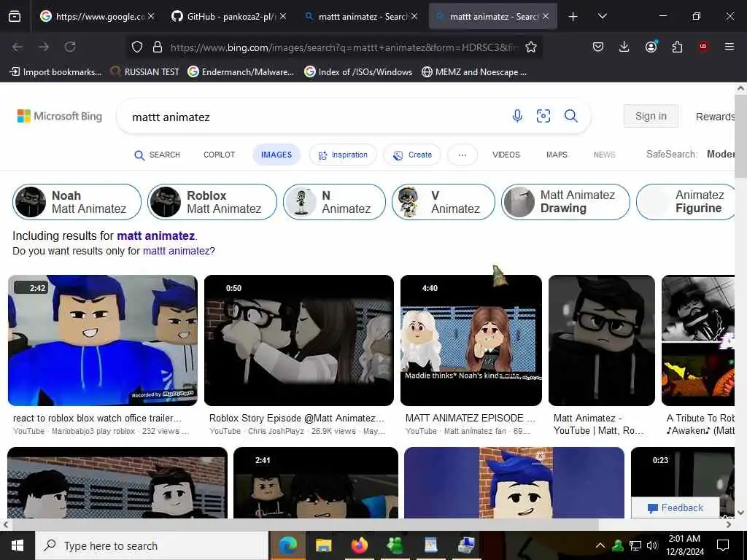
Task: Click the vertical page scrollbar thumb
Action: point(740,136)
